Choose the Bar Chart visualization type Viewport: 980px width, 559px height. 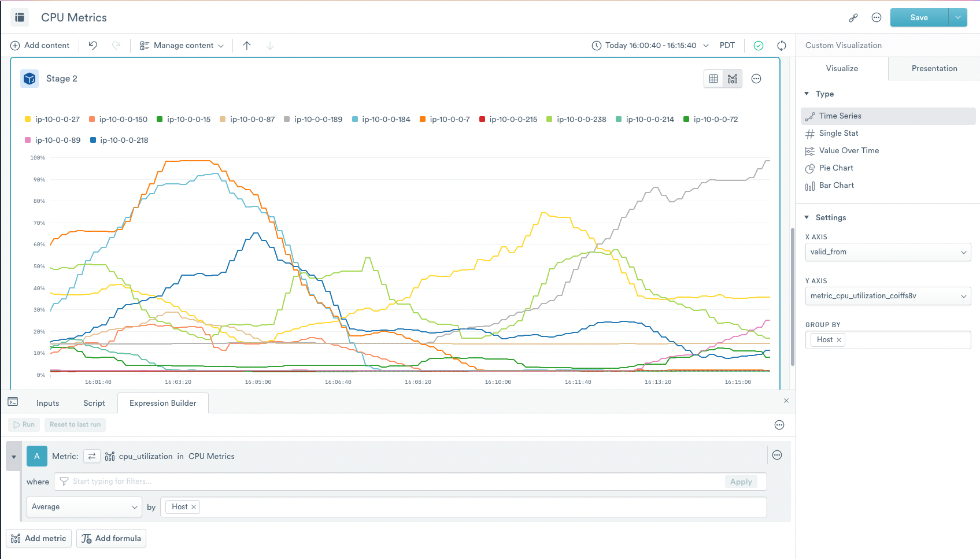(x=888, y=185)
